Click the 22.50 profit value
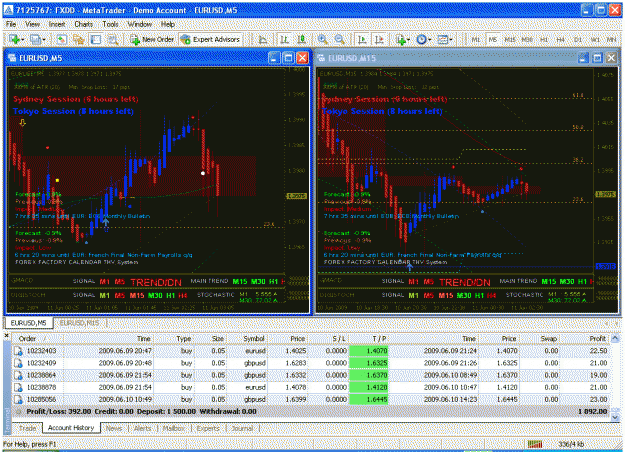Image resolution: width=625 pixels, height=452 pixels. 598,351
